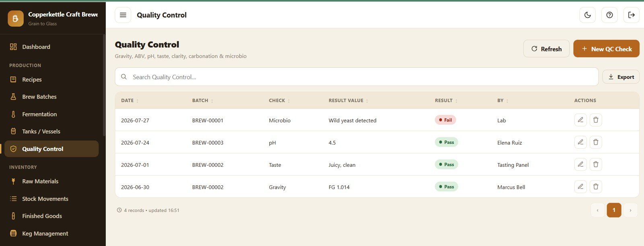Sort table by By column
The height and width of the screenshot is (246, 644).
coord(503,100)
